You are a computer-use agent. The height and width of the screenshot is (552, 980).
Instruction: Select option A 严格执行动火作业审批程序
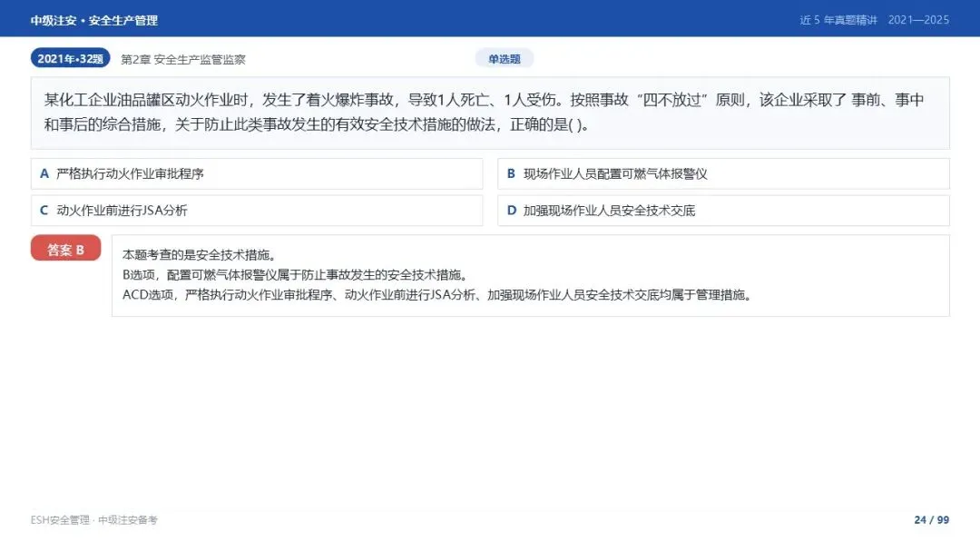click(257, 173)
